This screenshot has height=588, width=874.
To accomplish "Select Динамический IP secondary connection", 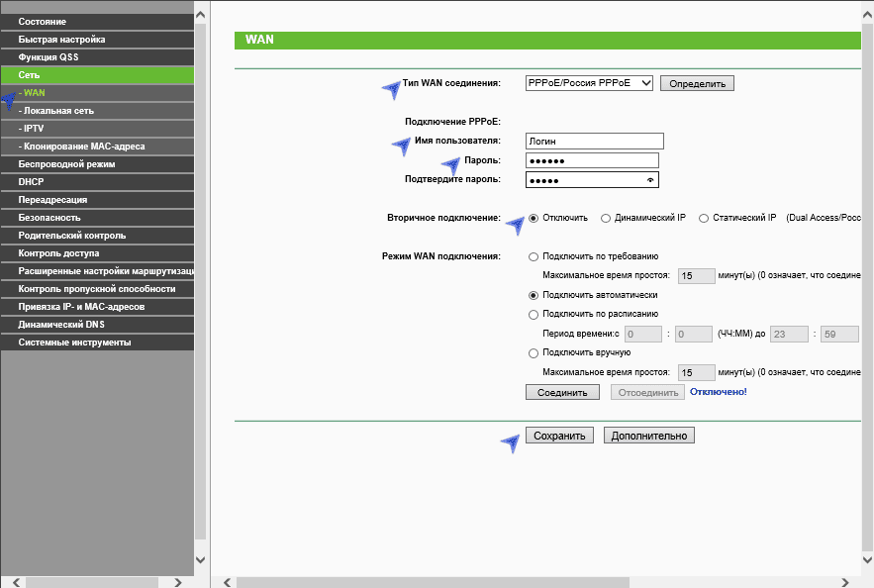I will click(606, 218).
